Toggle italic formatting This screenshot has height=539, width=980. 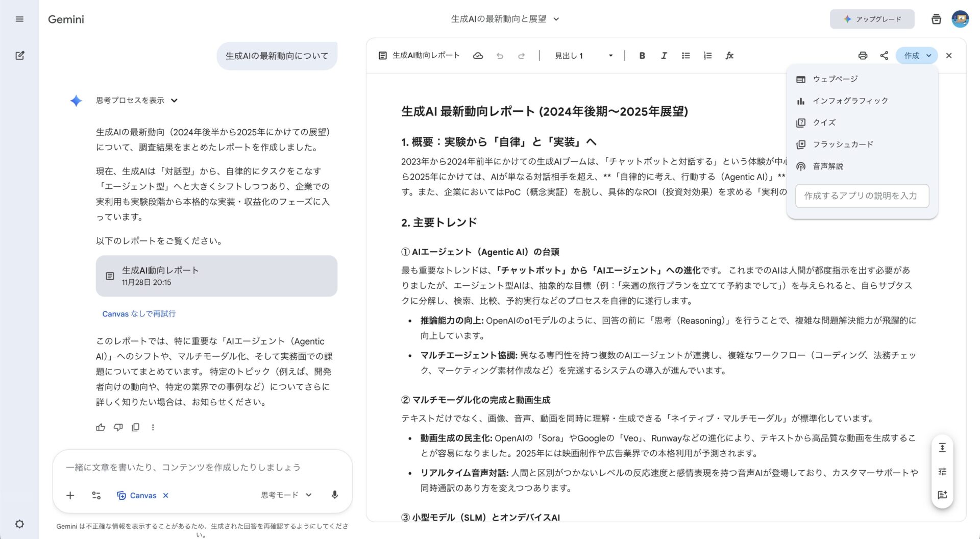pos(664,56)
